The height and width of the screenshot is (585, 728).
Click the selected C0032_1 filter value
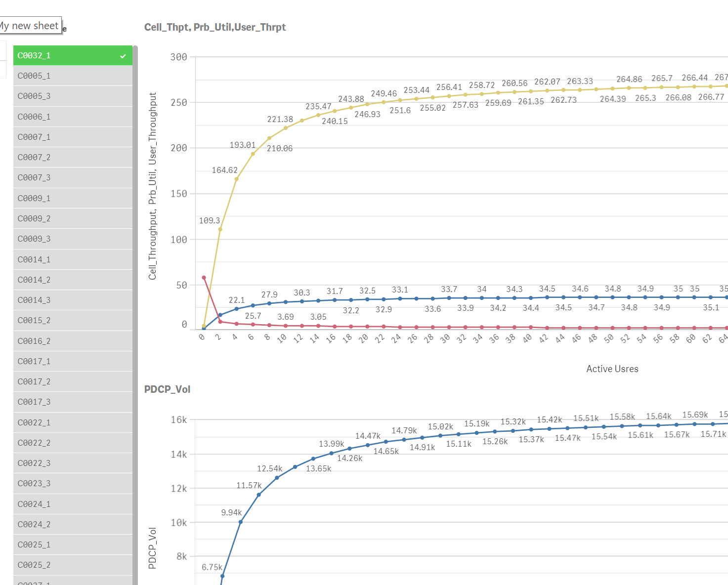point(59,55)
